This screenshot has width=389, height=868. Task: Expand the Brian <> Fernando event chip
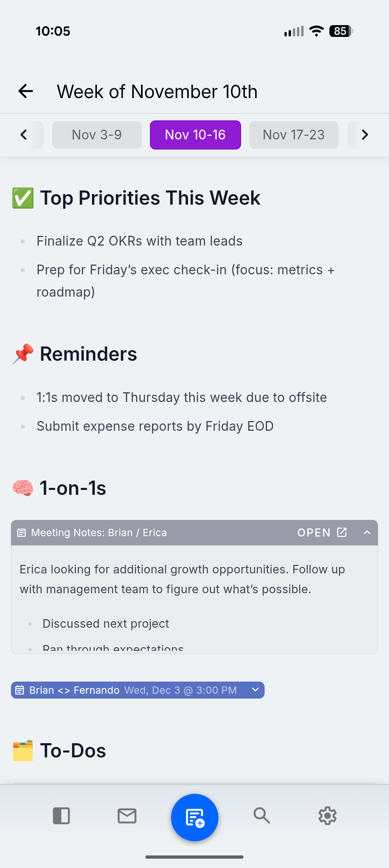pyautogui.click(x=255, y=690)
